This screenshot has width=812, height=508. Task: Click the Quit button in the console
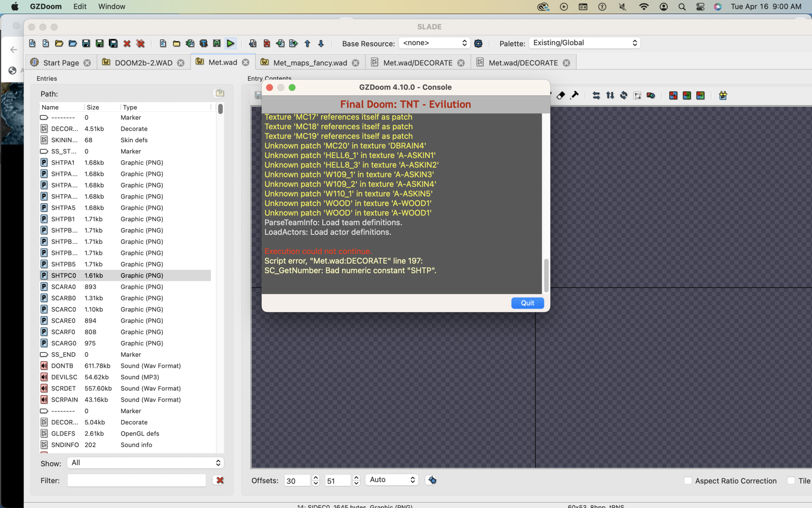527,303
